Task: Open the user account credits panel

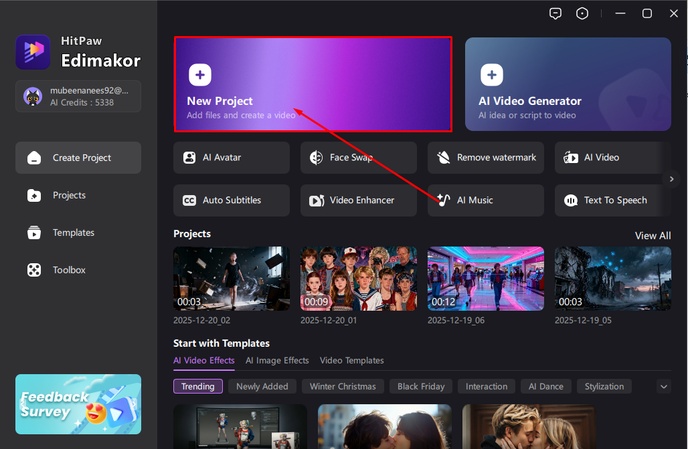Action: coord(78,97)
